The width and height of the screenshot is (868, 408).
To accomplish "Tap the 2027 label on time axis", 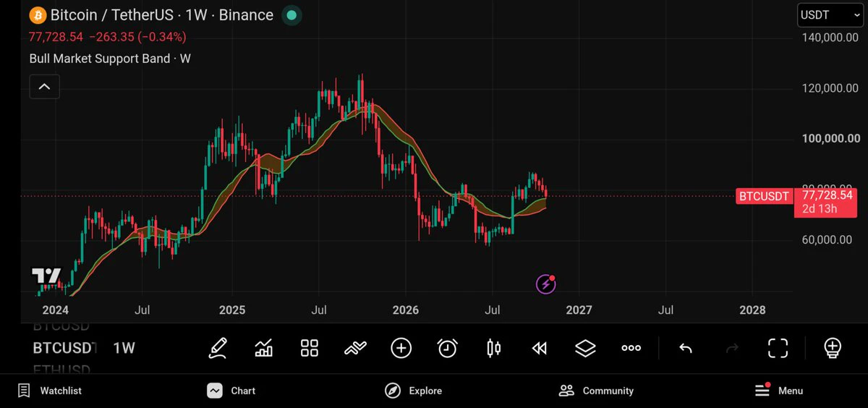I will tap(579, 310).
